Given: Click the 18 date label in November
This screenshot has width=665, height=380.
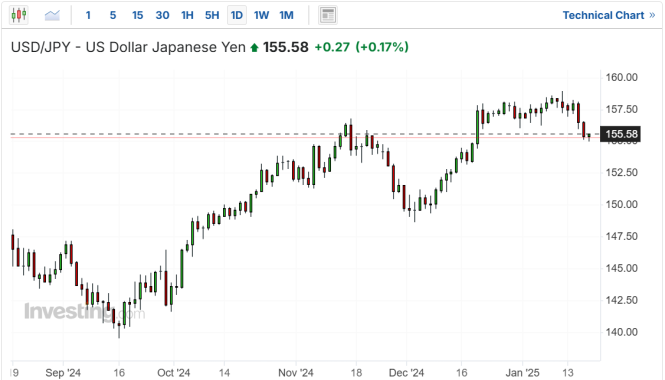Looking at the screenshot, I should click(356, 373).
